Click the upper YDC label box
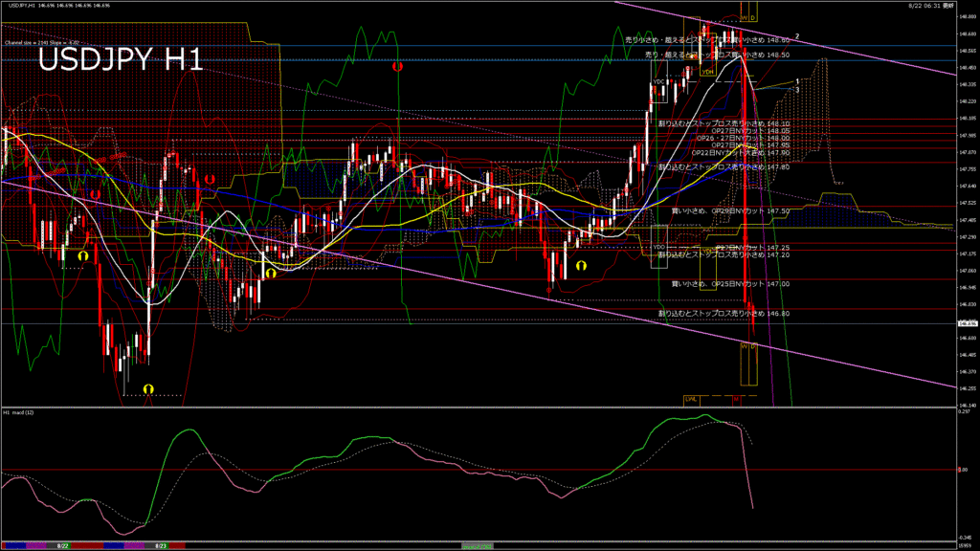980x551 pixels. point(658,82)
